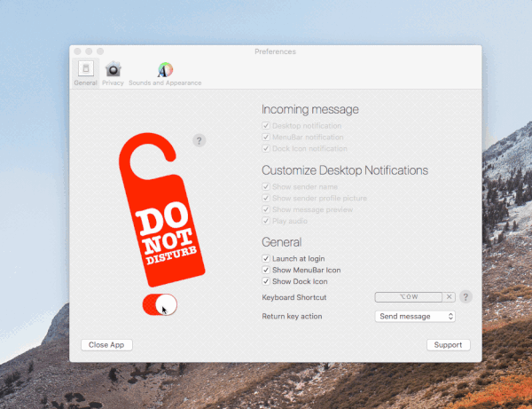Open help beside Keyboard Shortcut field
Screen dimensions: 532x409
(x=465, y=297)
